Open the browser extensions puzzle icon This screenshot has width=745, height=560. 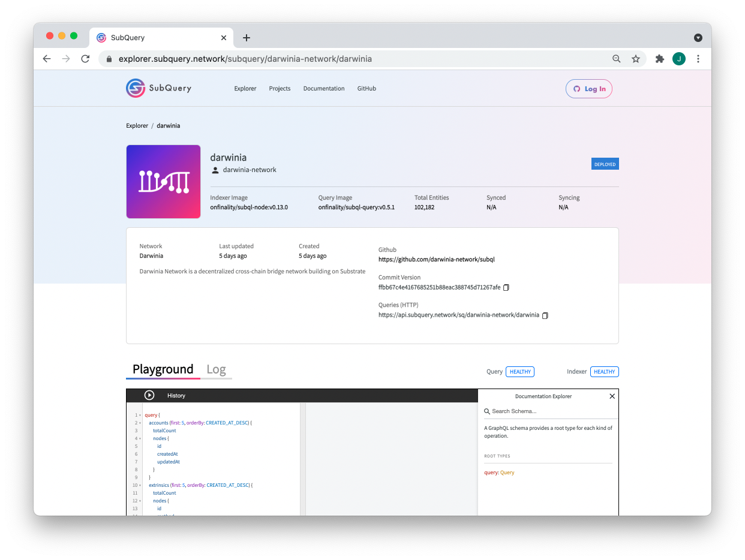coord(660,59)
